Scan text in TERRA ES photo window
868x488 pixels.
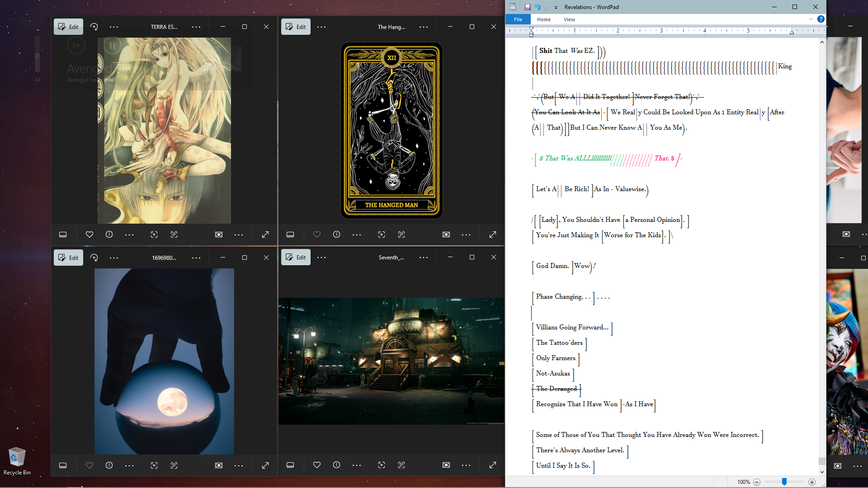[174, 235]
